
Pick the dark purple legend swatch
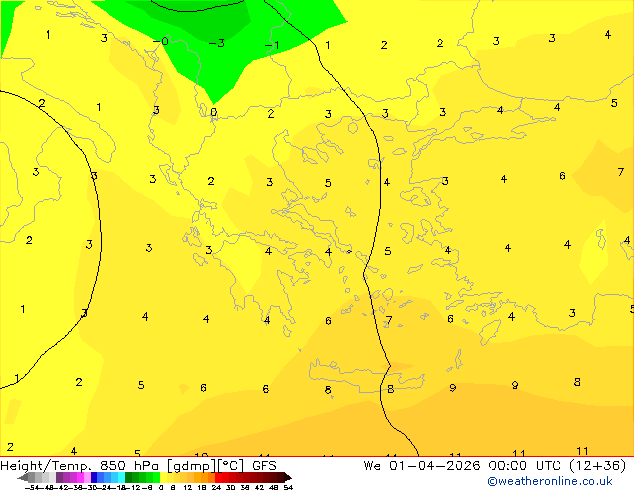[x=59, y=477]
